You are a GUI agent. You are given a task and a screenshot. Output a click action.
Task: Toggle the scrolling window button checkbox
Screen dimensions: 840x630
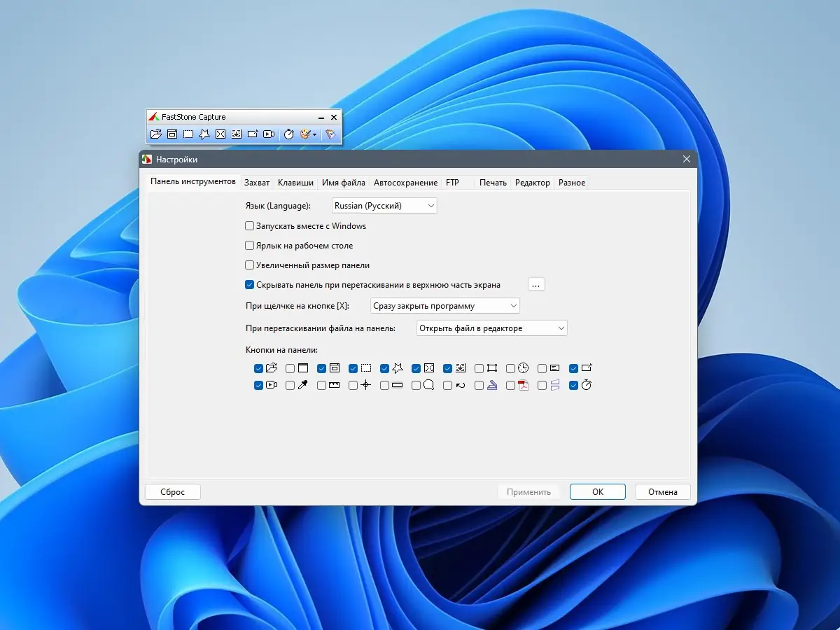(x=447, y=368)
